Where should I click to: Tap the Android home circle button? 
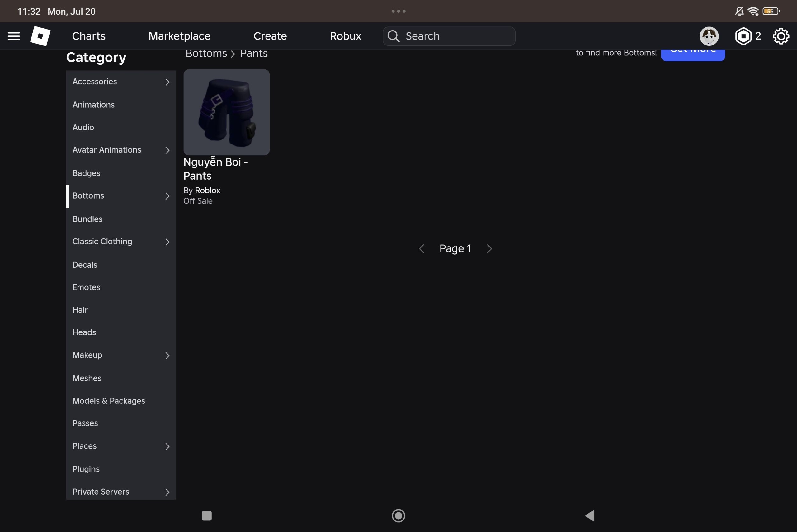[x=398, y=516]
